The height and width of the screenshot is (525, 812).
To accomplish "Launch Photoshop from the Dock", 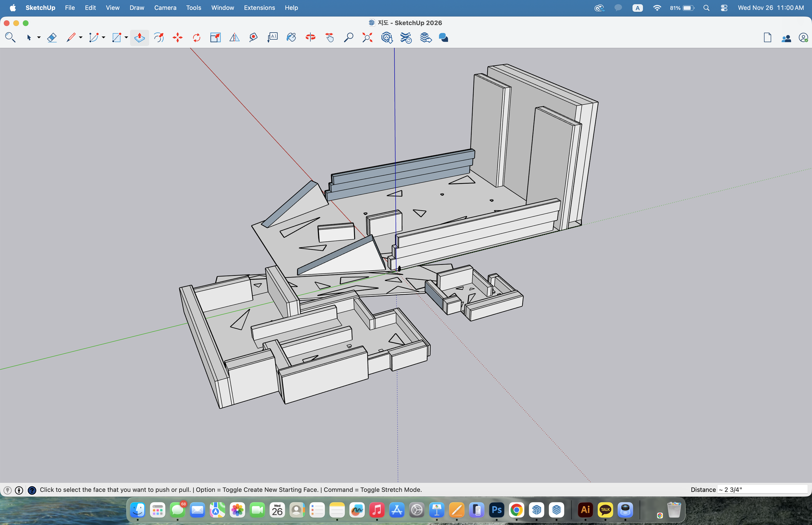I will [496, 510].
